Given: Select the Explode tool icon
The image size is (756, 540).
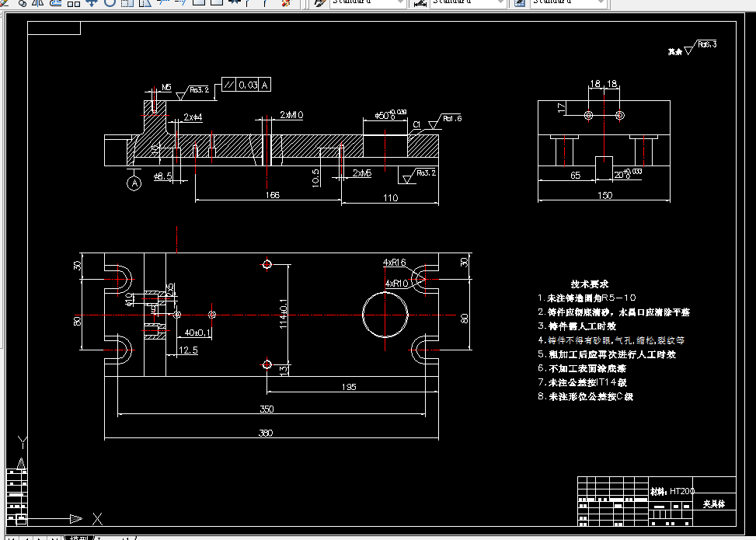Looking at the screenshot, I should coord(287,2).
